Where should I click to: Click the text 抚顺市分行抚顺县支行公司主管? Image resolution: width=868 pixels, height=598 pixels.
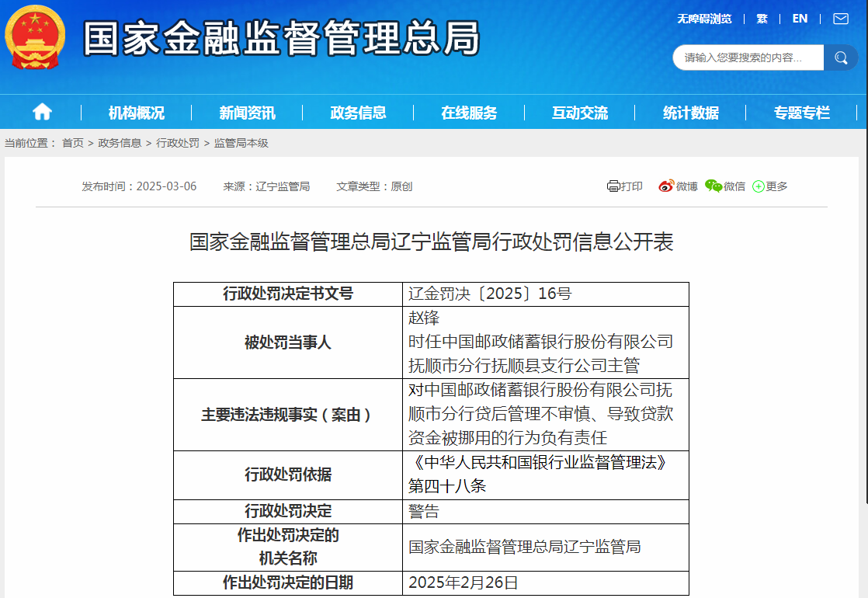point(524,366)
